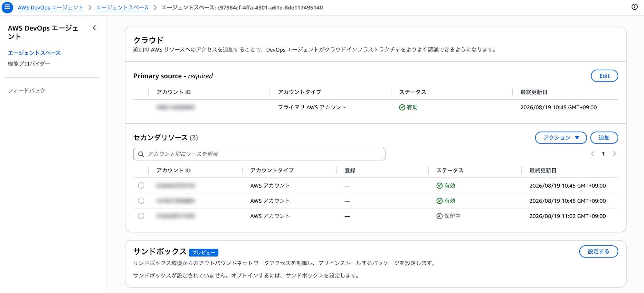Click the Edit button for Primary source
This screenshot has width=644, height=293.
tap(604, 76)
